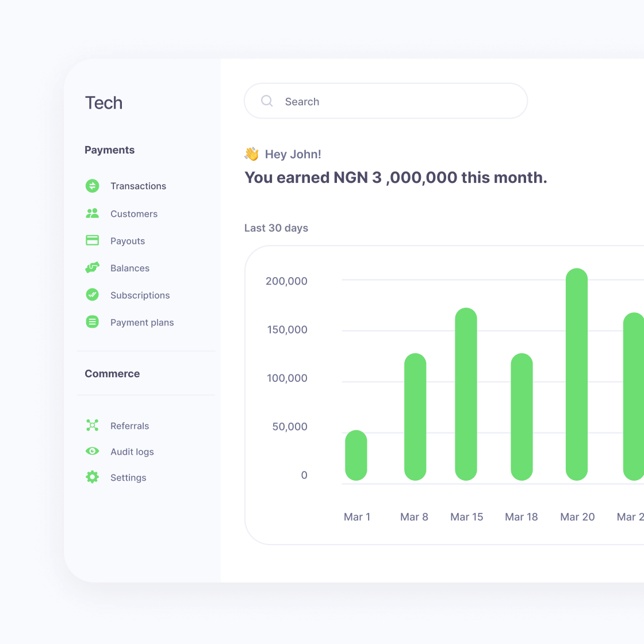This screenshot has width=644, height=644.
Task: Focus the Search input field
Action: click(x=386, y=101)
